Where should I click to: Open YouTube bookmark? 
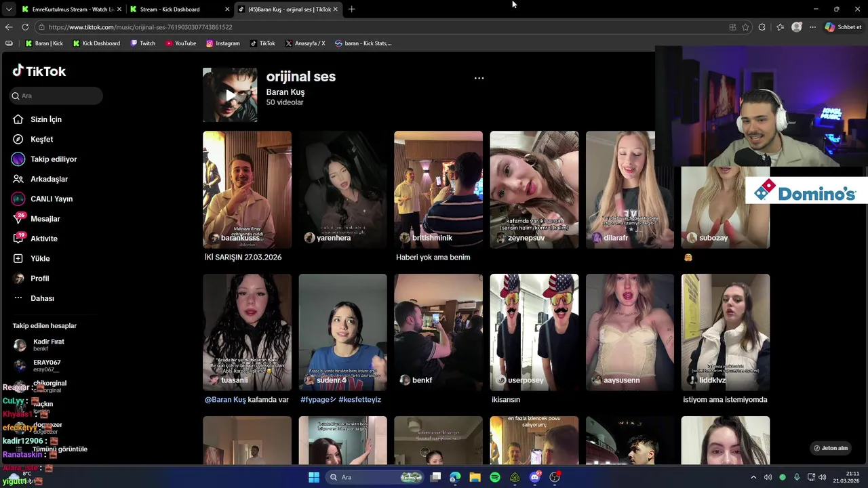pos(181,43)
